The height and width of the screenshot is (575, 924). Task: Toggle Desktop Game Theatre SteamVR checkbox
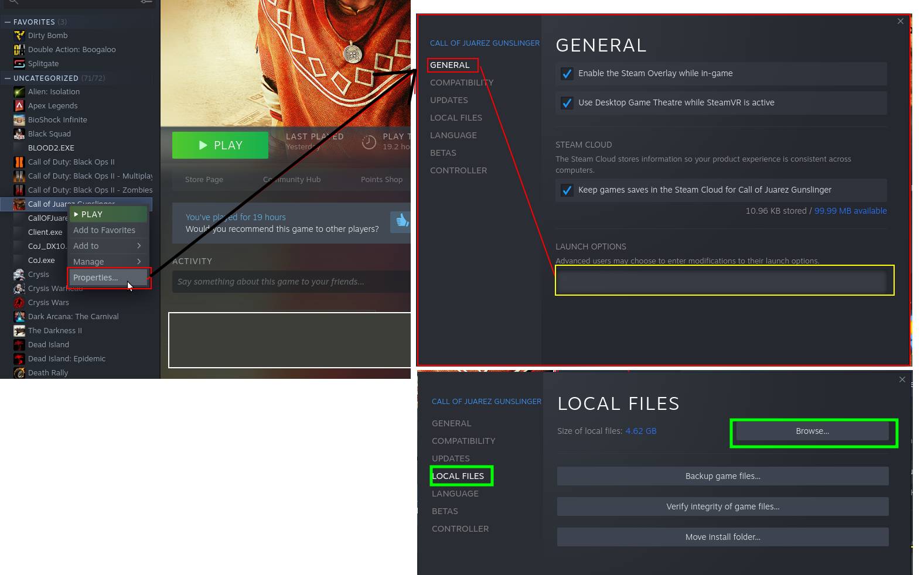pos(567,103)
